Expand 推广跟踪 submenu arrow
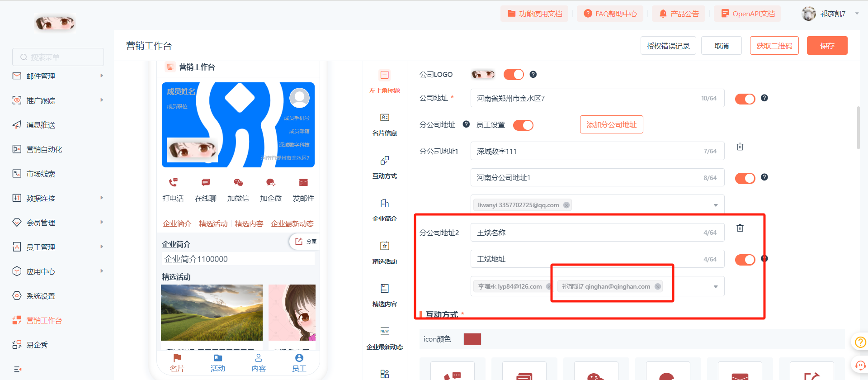The image size is (868, 380). 102,100
